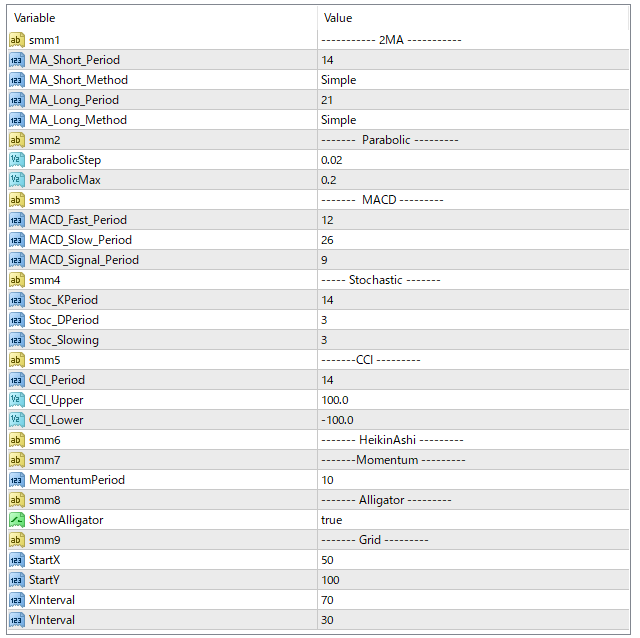The width and height of the screenshot is (640, 638).
Task: Click the double-type icon beside CCI_Upper
Action: pyautogui.click(x=16, y=400)
